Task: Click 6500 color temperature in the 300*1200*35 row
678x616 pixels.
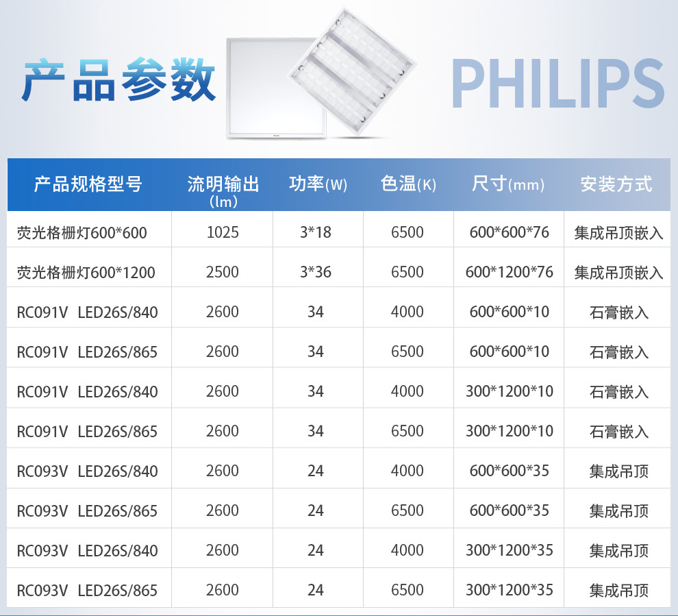Action: pyautogui.click(x=407, y=591)
